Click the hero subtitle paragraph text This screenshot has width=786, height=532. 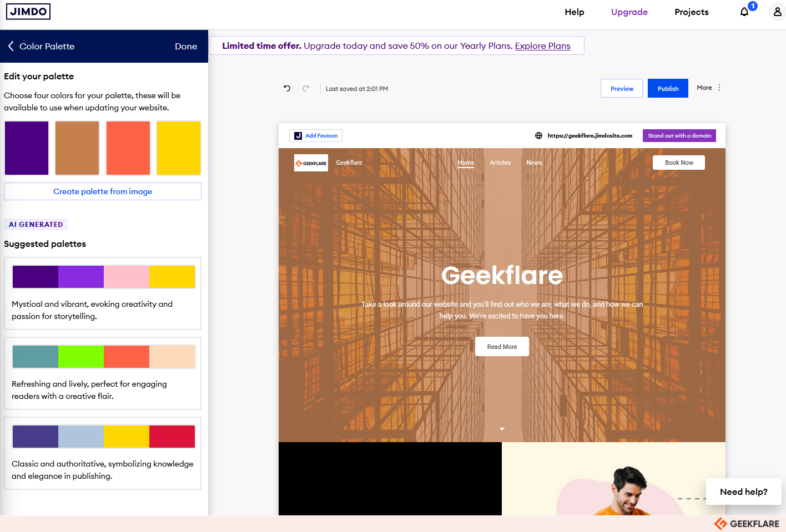click(502, 310)
